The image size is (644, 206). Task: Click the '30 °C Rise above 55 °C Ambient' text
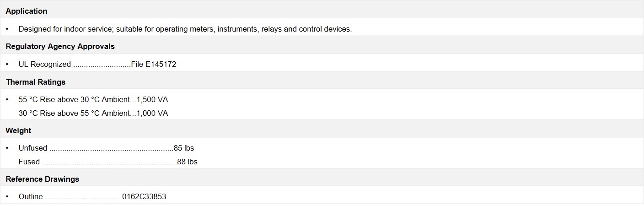tap(75, 113)
